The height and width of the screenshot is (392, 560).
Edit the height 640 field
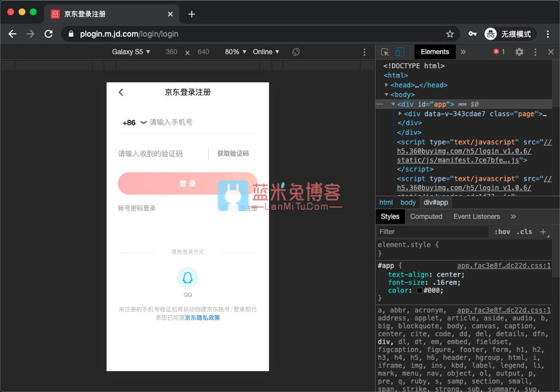tap(203, 52)
